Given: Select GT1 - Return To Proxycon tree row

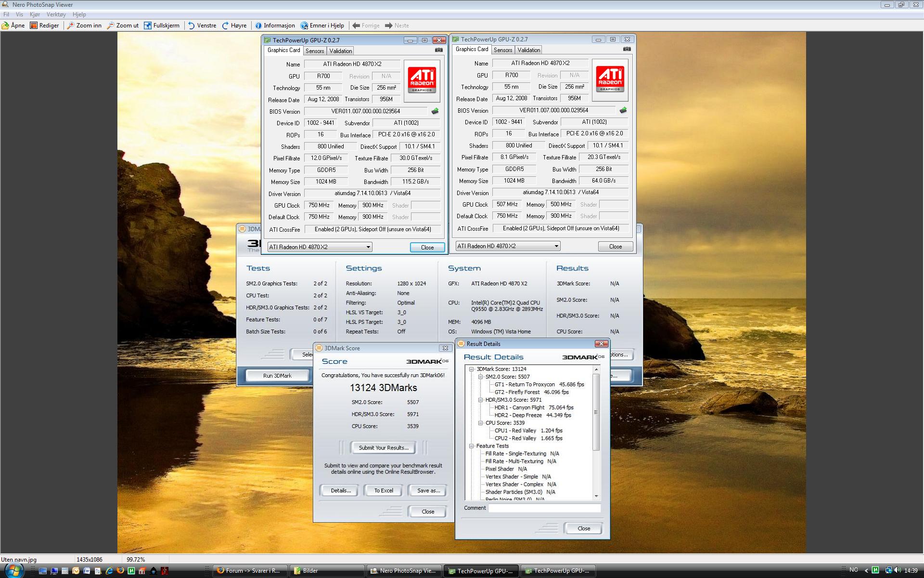Looking at the screenshot, I should click(x=539, y=384).
